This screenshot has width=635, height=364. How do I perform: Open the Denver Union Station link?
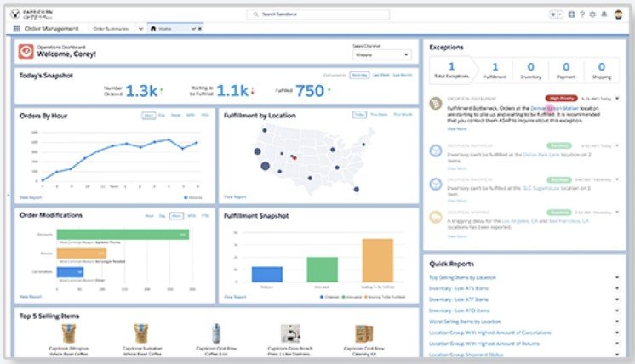point(555,108)
